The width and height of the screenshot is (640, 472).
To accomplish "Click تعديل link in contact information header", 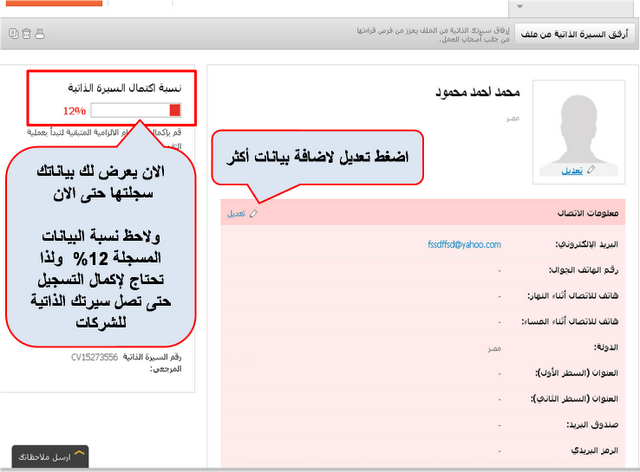I will click(x=236, y=214).
